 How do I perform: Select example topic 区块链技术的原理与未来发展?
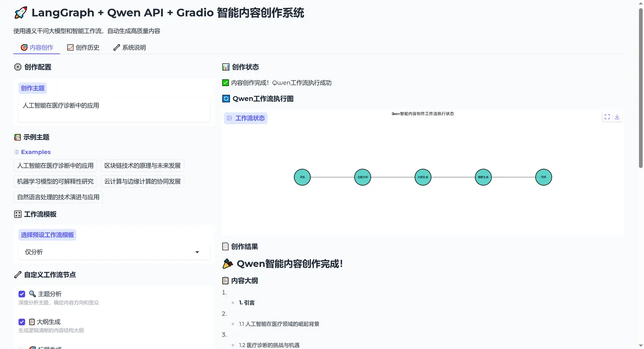[142, 166]
